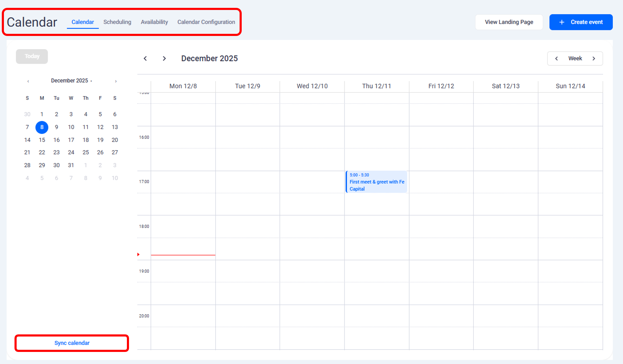Viewport: 623px width, 364px height.
Task: Open the Availability tab
Action: [x=154, y=22]
